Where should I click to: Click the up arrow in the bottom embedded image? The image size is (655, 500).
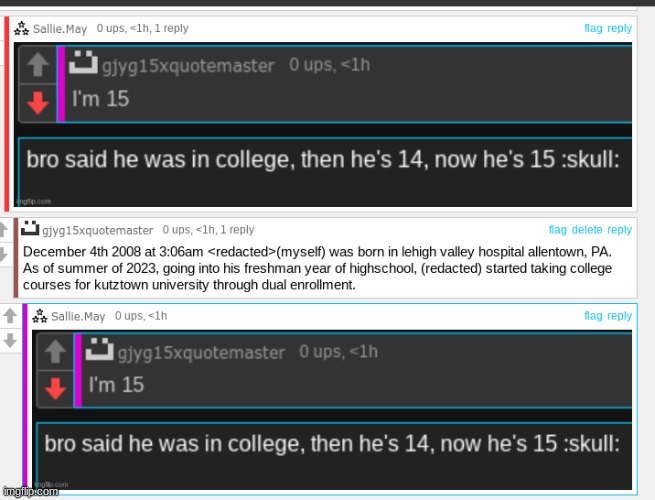point(55,351)
